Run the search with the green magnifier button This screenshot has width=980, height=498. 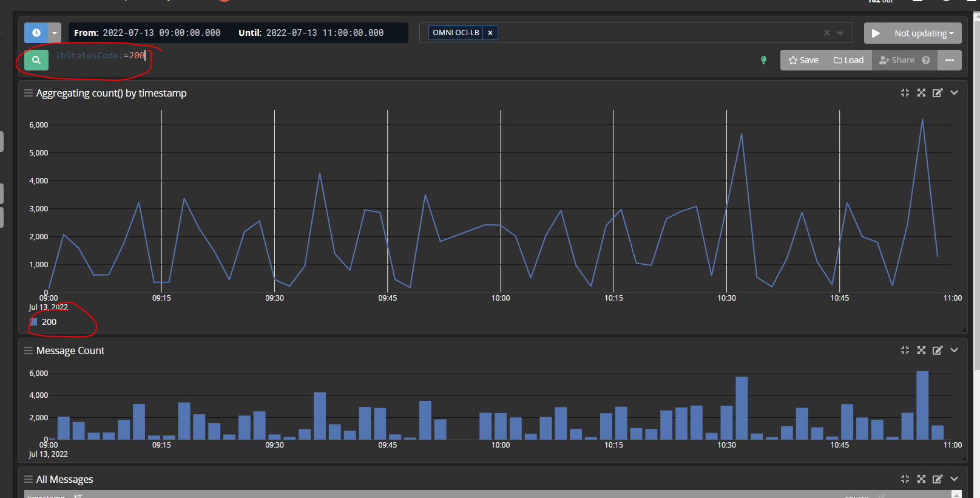(x=36, y=60)
